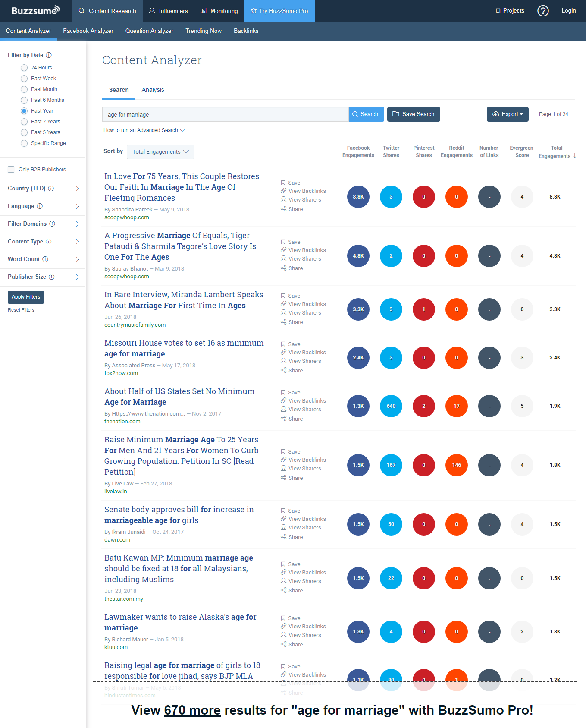Screen dimensions: 586x728
Task: Click the blue Search button
Action: 366,114
